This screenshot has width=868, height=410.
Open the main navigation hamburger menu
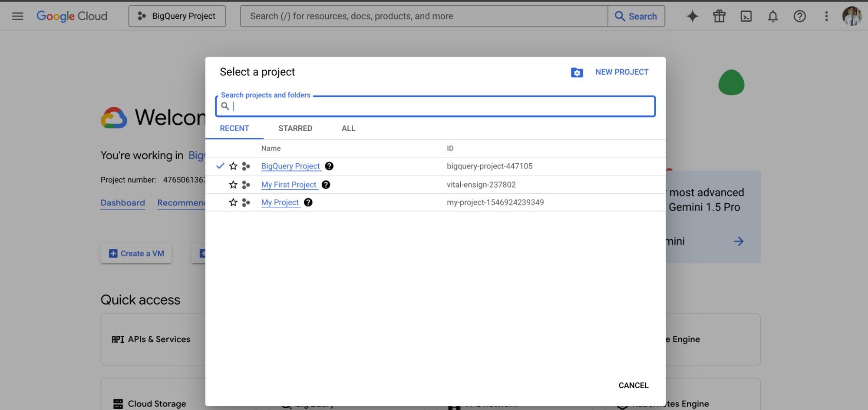point(18,17)
